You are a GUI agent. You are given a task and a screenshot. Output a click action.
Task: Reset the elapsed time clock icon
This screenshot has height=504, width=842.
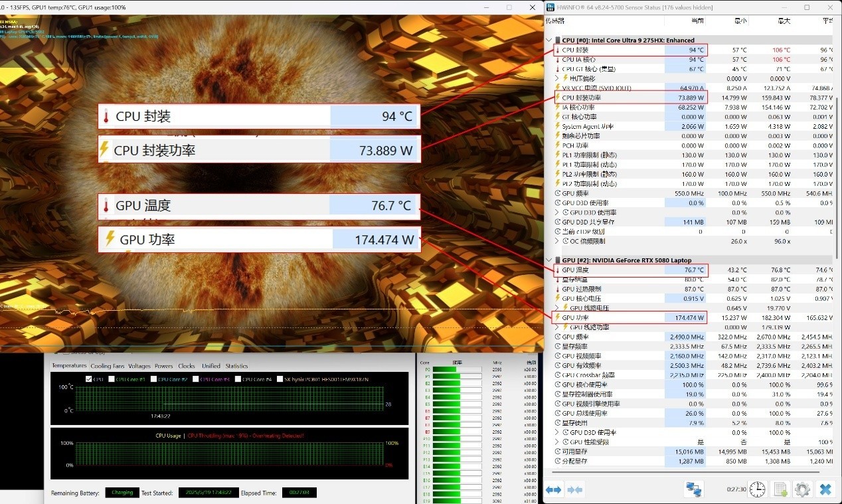coord(757,489)
